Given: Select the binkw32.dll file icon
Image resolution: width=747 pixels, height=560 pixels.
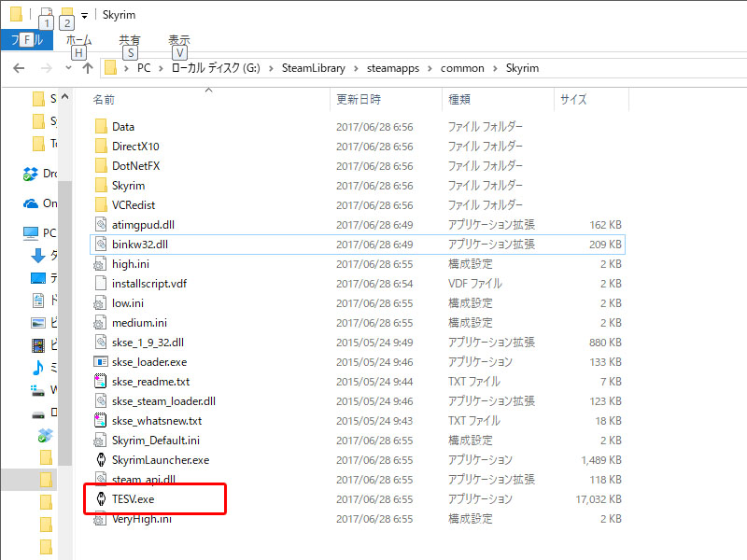Looking at the screenshot, I should point(101,245).
